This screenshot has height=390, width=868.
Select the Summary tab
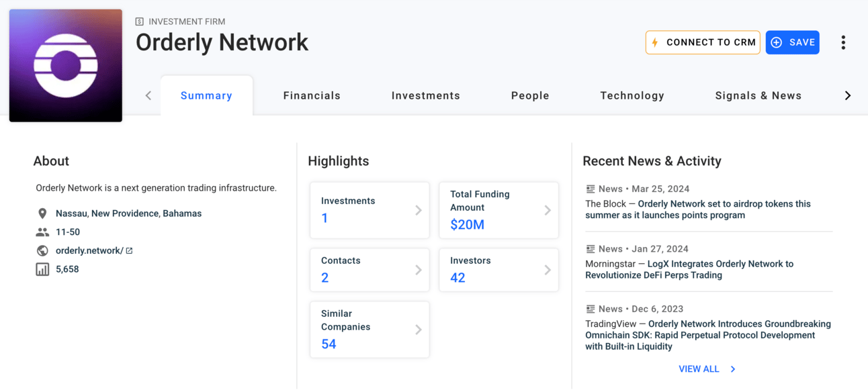206,95
